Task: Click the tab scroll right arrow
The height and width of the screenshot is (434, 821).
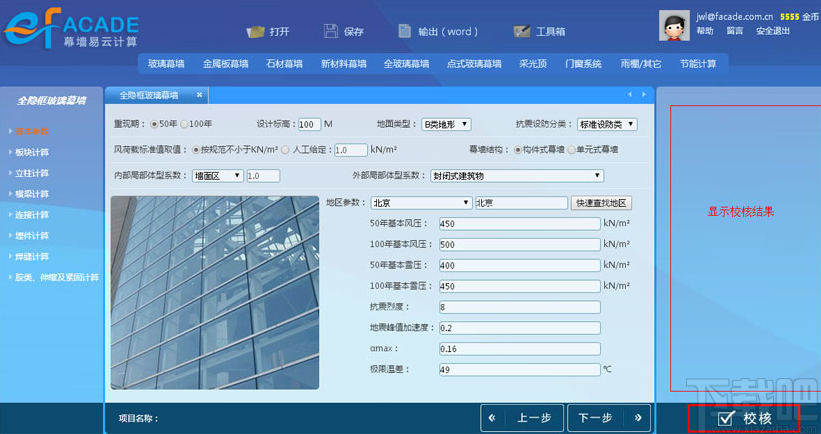Action: 644,94
